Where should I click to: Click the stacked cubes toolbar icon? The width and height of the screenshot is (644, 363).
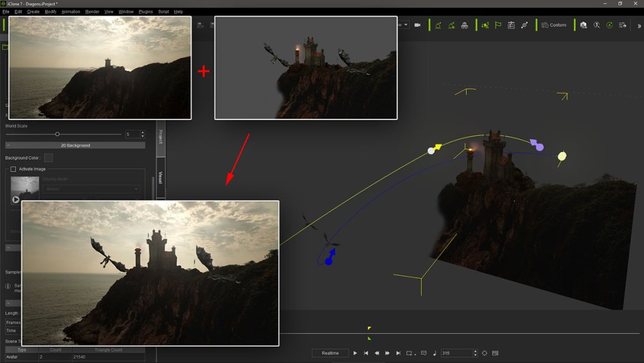464,25
